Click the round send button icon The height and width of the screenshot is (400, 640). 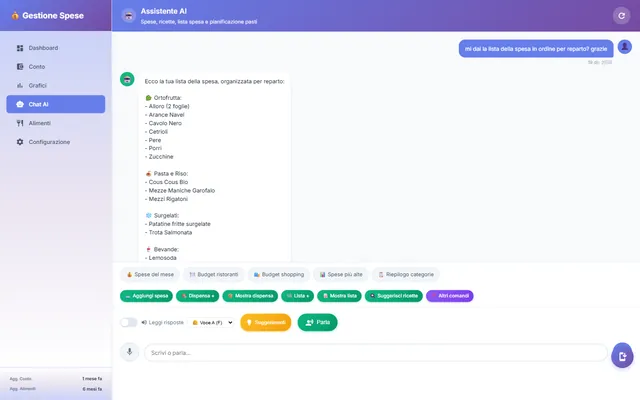tap(622, 356)
